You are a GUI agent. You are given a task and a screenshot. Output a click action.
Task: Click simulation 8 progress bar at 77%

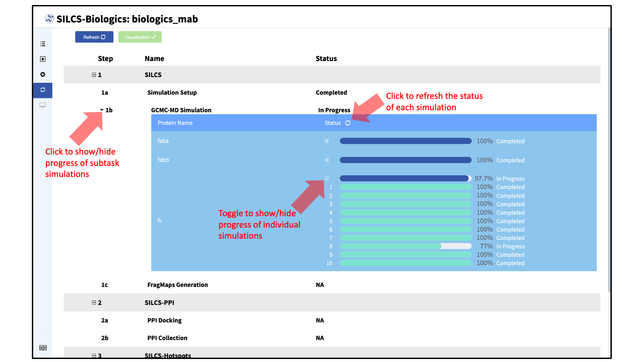pos(406,246)
